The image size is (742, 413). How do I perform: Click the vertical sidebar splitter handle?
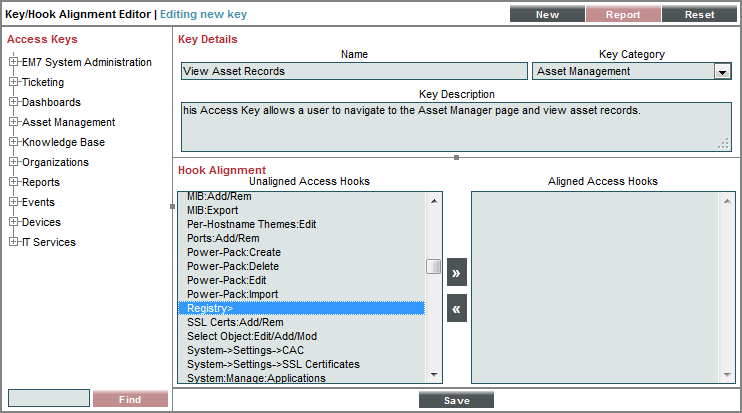(x=172, y=206)
